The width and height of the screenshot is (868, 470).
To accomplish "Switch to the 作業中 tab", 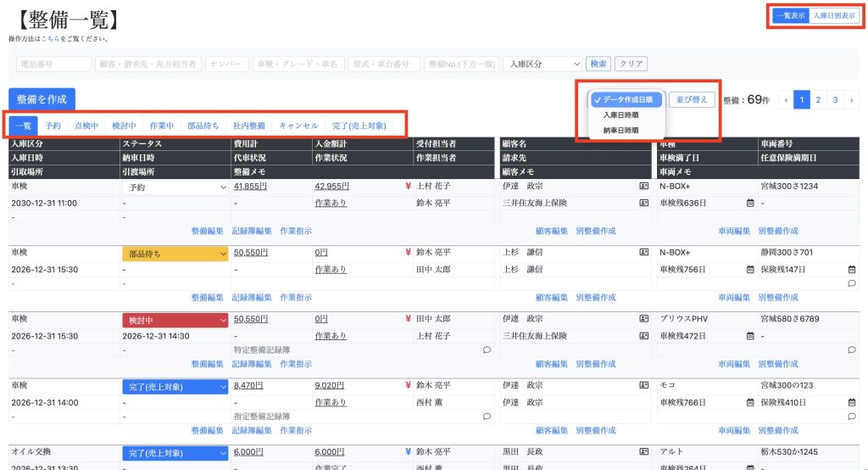I will pos(160,126).
